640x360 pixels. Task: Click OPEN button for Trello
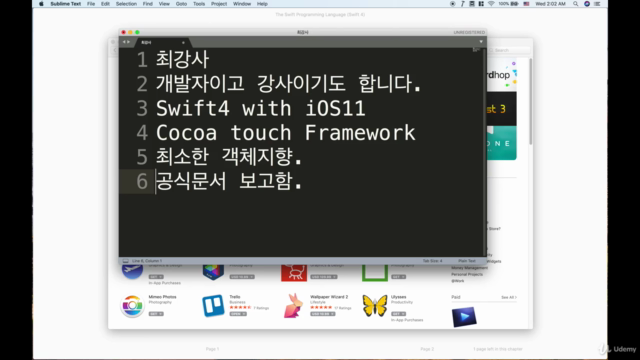238,314
